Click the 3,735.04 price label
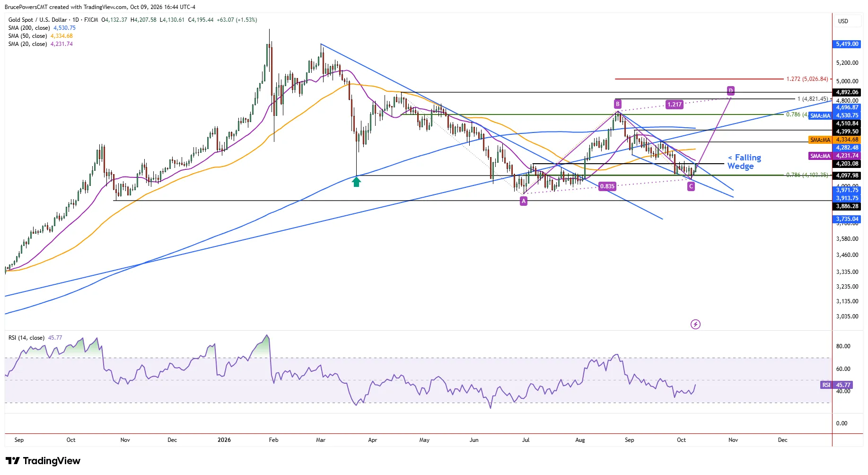Image resolution: width=868 pixels, height=475 pixels. (x=847, y=219)
